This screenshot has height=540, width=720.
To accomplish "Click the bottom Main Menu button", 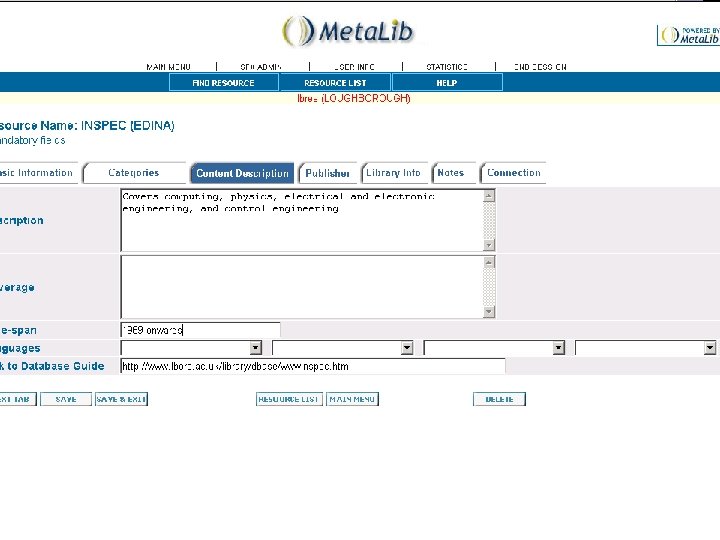I will pos(352,399).
